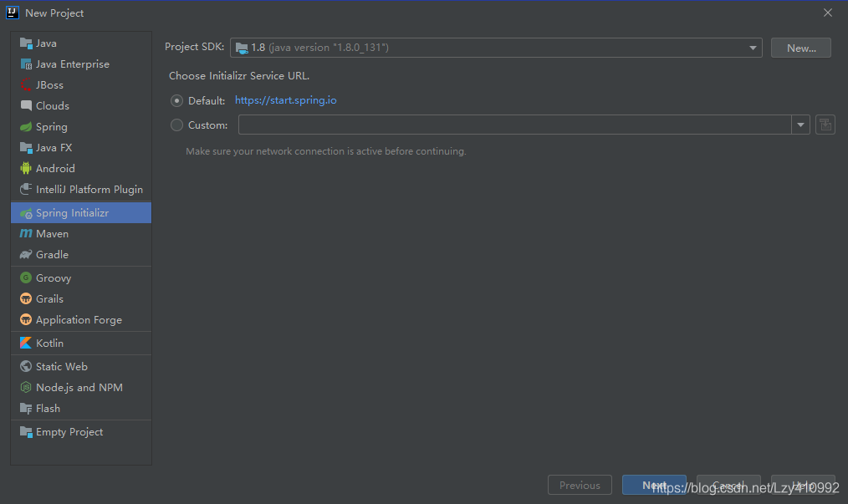
Task: Click the Flash folder icon
Action: tap(25, 408)
